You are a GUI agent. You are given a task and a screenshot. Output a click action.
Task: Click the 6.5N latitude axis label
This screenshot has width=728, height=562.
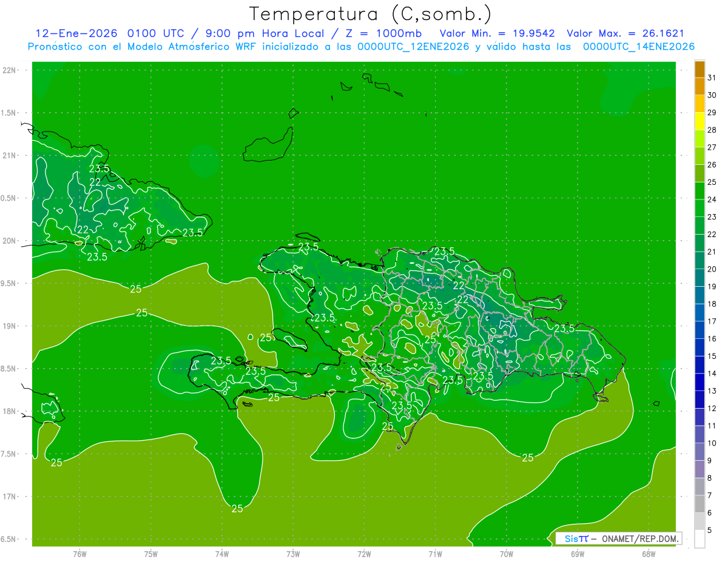tap(8, 539)
